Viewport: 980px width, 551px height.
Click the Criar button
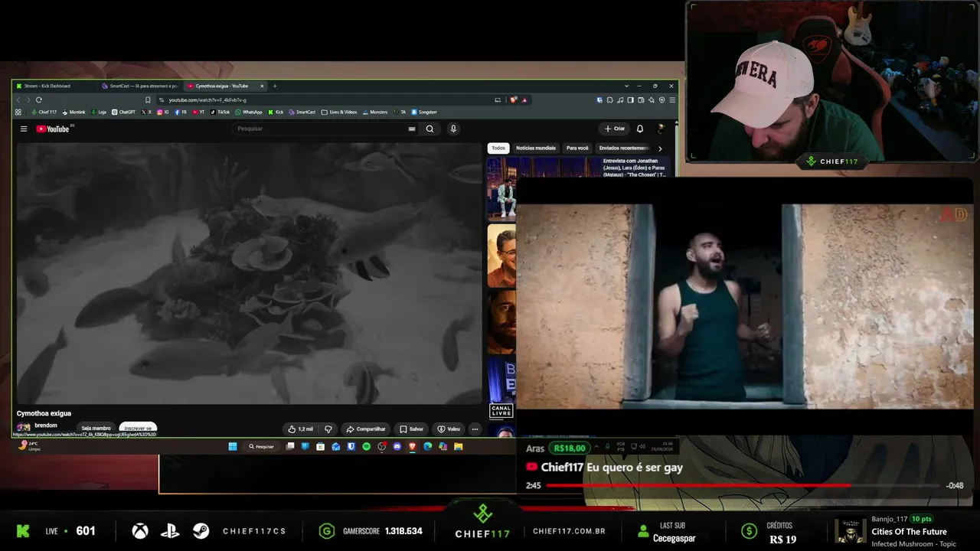(615, 129)
